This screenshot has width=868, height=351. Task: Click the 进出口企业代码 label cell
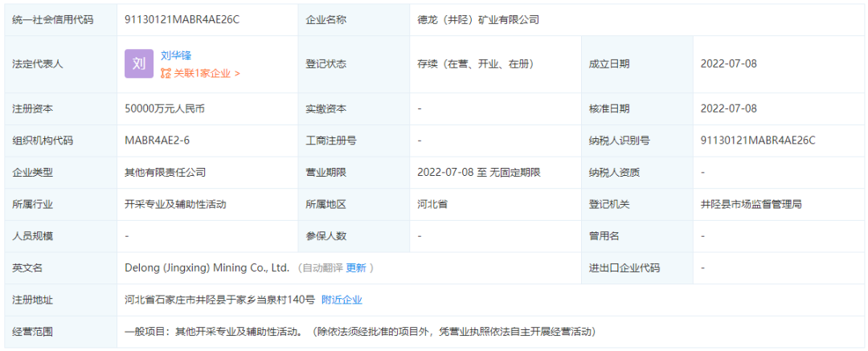pos(637,268)
